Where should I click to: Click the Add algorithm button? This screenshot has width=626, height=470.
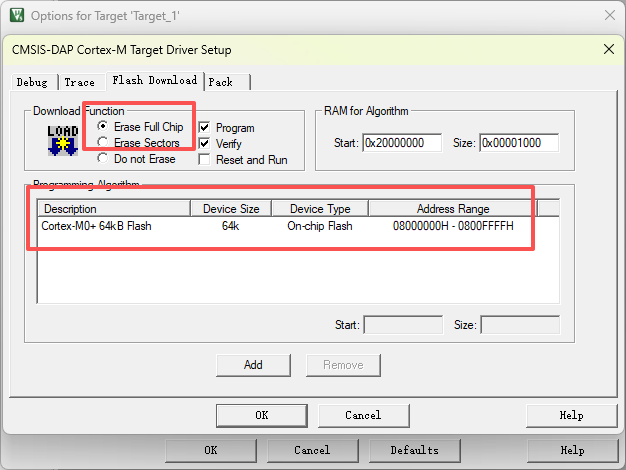click(x=253, y=365)
